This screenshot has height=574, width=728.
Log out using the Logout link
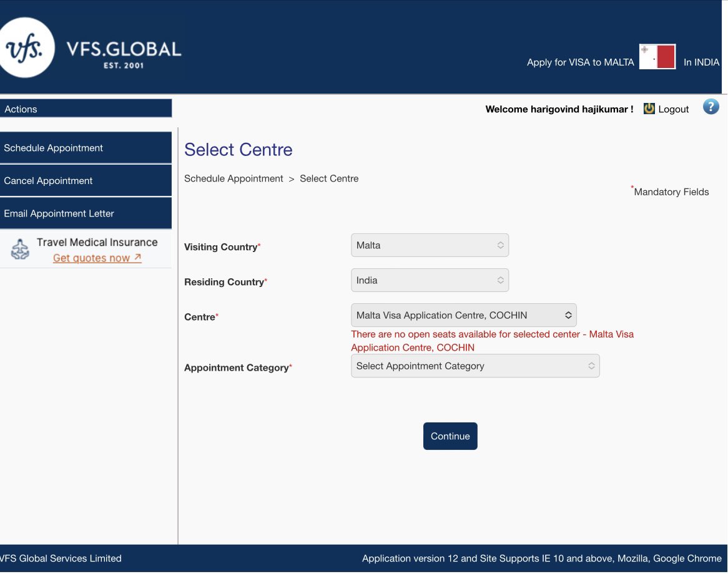[x=673, y=109]
